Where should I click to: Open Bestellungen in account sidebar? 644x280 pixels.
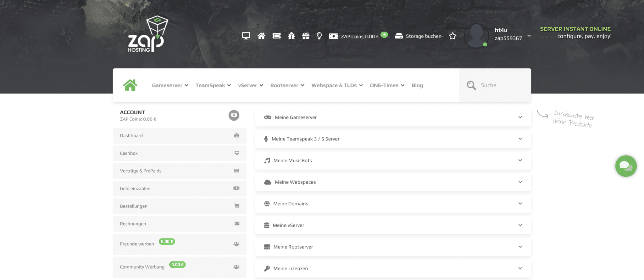click(180, 206)
